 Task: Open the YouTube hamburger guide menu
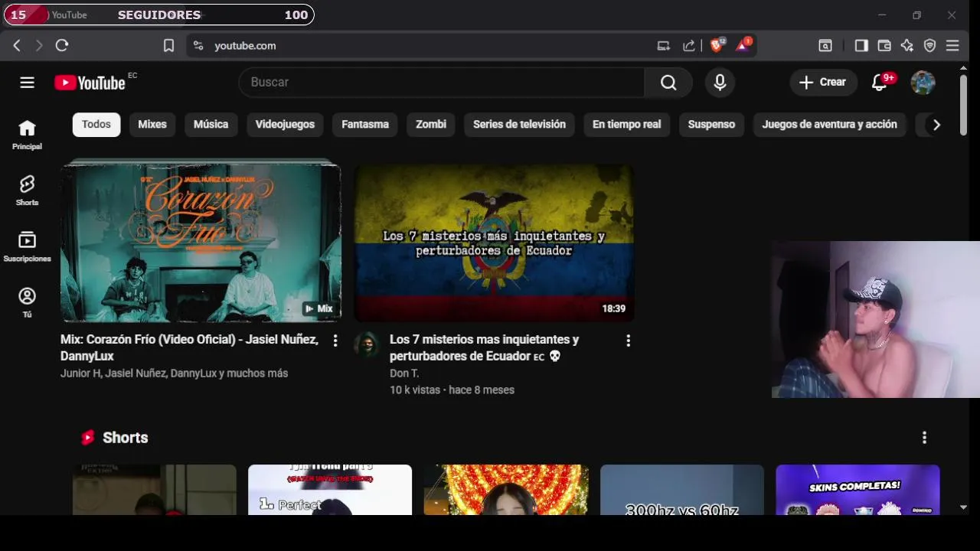[x=27, y=83]
